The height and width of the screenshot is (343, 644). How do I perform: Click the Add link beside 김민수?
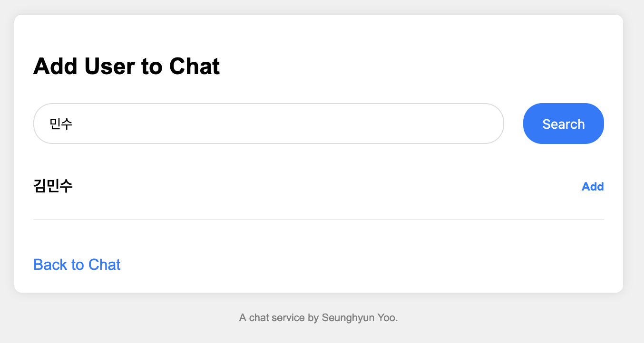coord(592,187)
